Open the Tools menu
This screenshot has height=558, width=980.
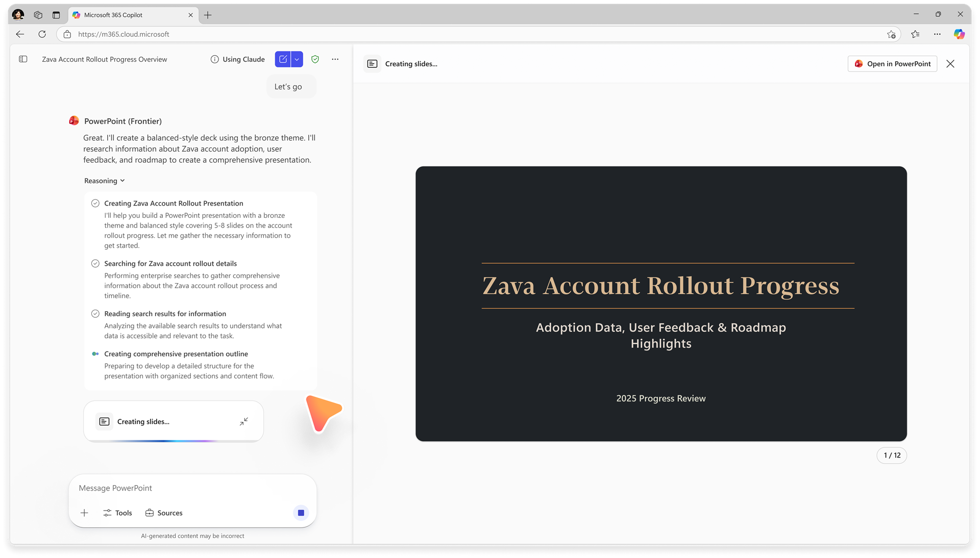pyautogui.click(x=117, y=513)
